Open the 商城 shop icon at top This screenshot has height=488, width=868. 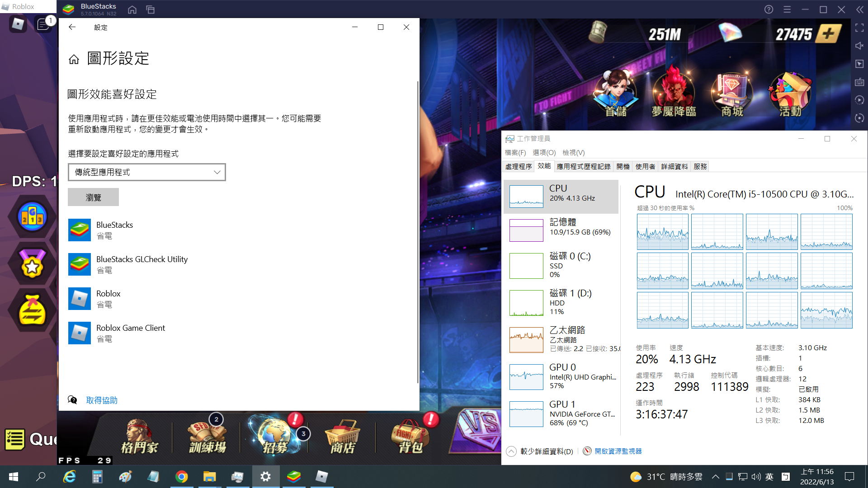tap(732, 94)
